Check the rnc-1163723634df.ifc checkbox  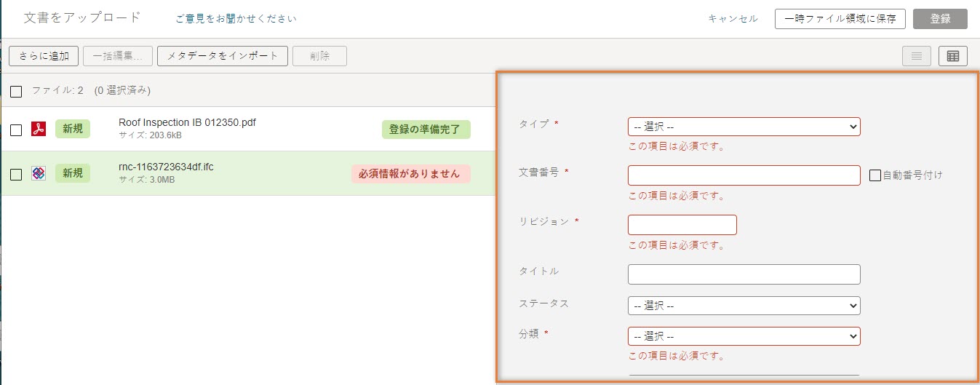click(16, 175)
